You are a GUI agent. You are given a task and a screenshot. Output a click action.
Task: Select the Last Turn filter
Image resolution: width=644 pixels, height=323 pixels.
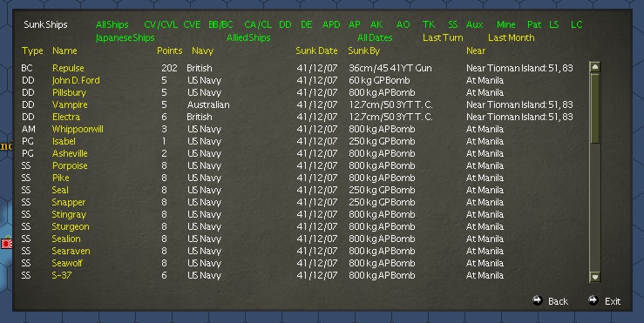(443, 37)
